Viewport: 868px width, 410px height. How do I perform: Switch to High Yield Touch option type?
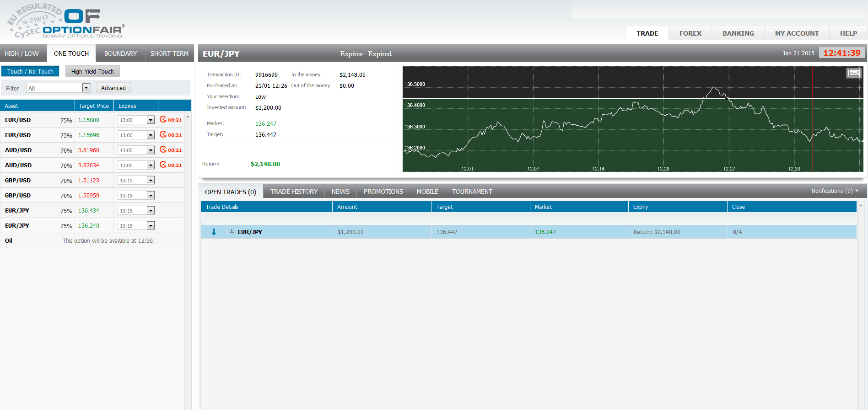(92, 71)
